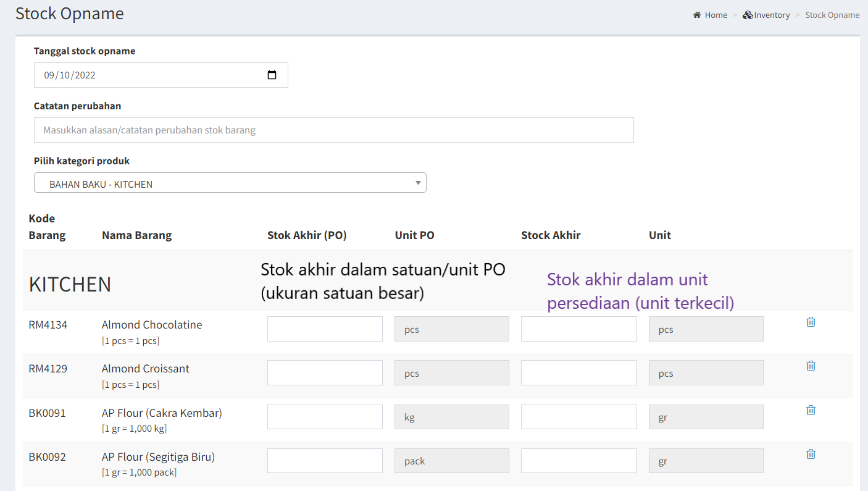Delete the Almond Chocolatine row via trash icon
This screenshot has width=868, height=491.
pos(811,322)
